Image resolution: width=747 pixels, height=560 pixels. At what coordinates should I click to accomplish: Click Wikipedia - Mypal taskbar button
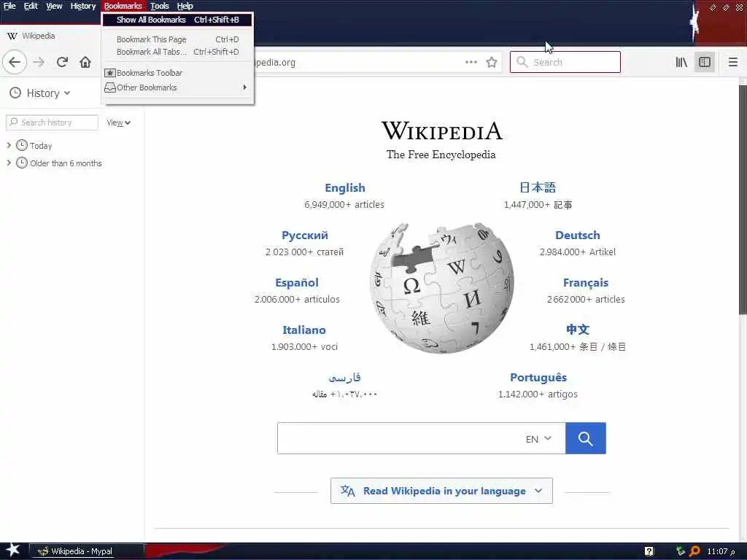coord(87,551)
